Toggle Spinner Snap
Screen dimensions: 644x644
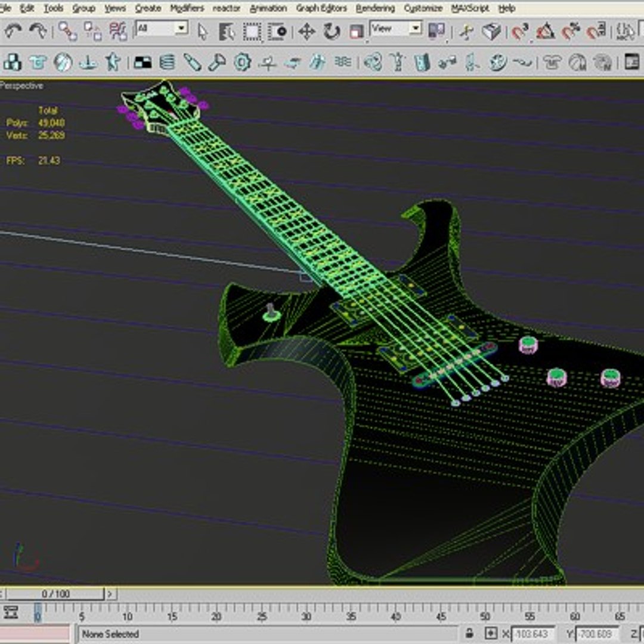point(596,32)
